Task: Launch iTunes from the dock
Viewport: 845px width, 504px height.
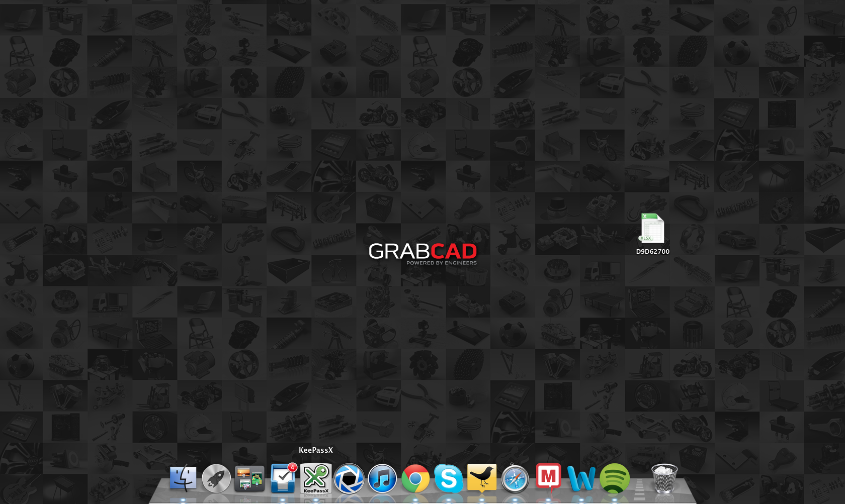Action: (x=382, y=478)
